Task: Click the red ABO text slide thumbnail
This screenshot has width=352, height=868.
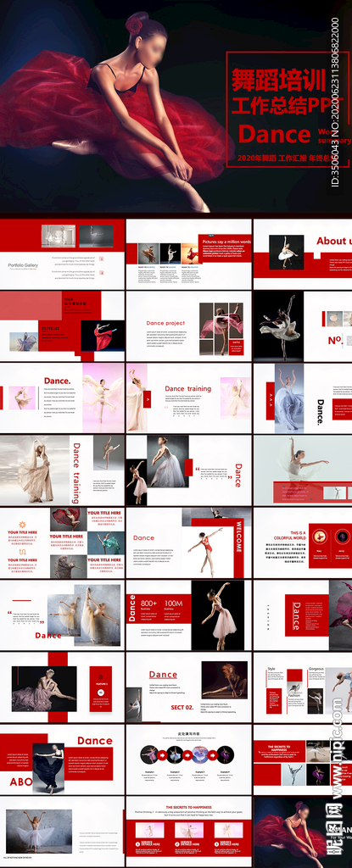Action: click(x=62, y=759)
